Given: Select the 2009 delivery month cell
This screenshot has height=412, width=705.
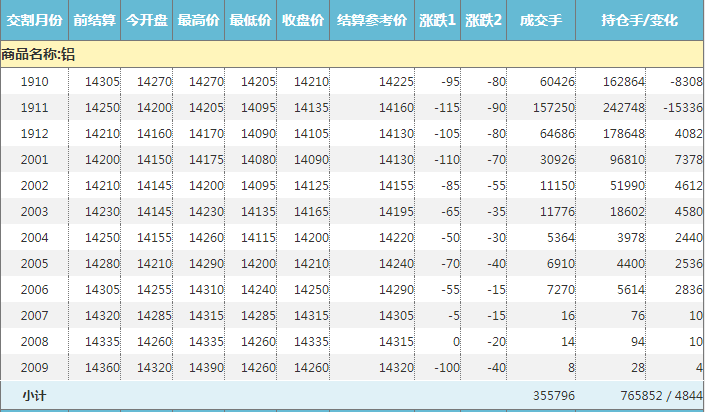Looking at the screenshot, I should point(34,368).
